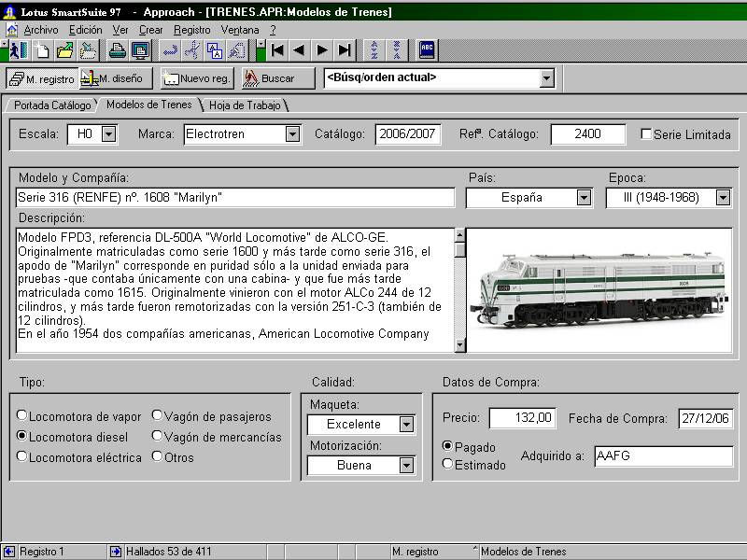This screenshot has height=560, width=747.
Task: Click the Catálogo year input field
Action: pos(408,134)
